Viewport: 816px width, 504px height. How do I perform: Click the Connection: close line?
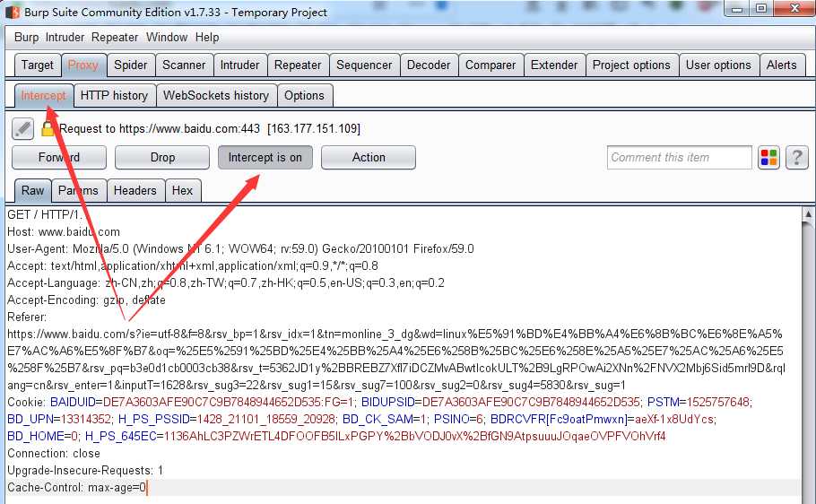coord(54,454)
